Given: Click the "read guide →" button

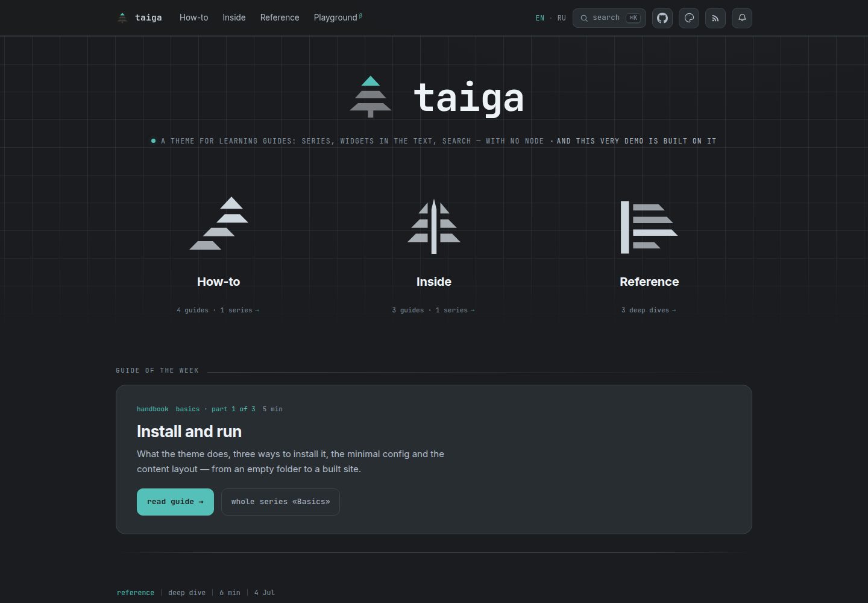Looking at the screenshot, I should pyautogui.click(x=175, y=502).
